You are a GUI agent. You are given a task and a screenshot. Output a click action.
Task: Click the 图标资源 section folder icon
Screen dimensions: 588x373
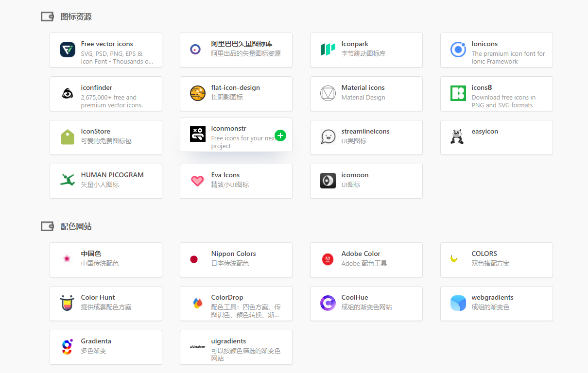(47, 17)
